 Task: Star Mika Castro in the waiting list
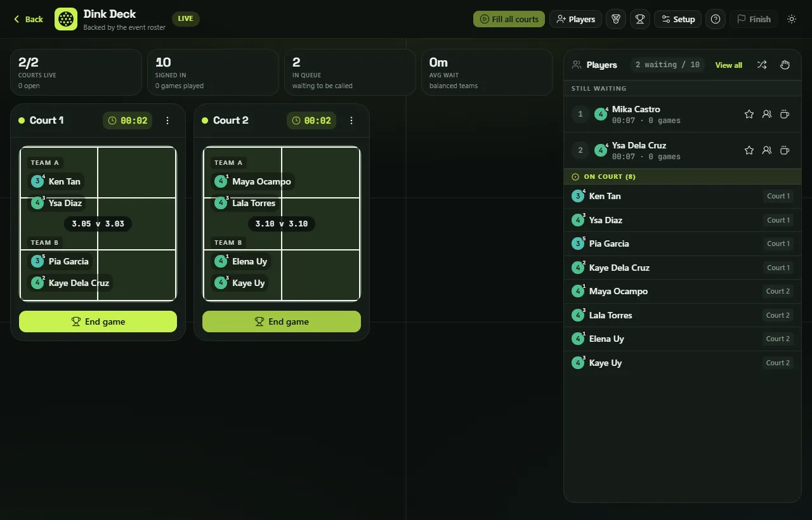pos(749,114)
